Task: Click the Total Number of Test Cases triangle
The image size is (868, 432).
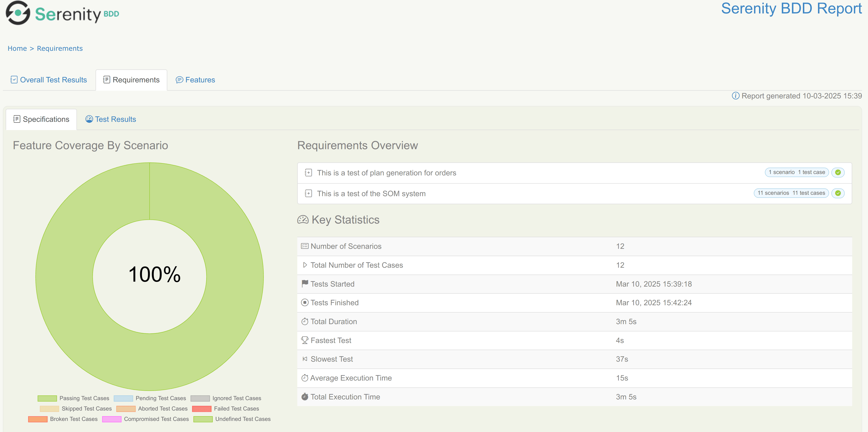Action: point(305,265)
